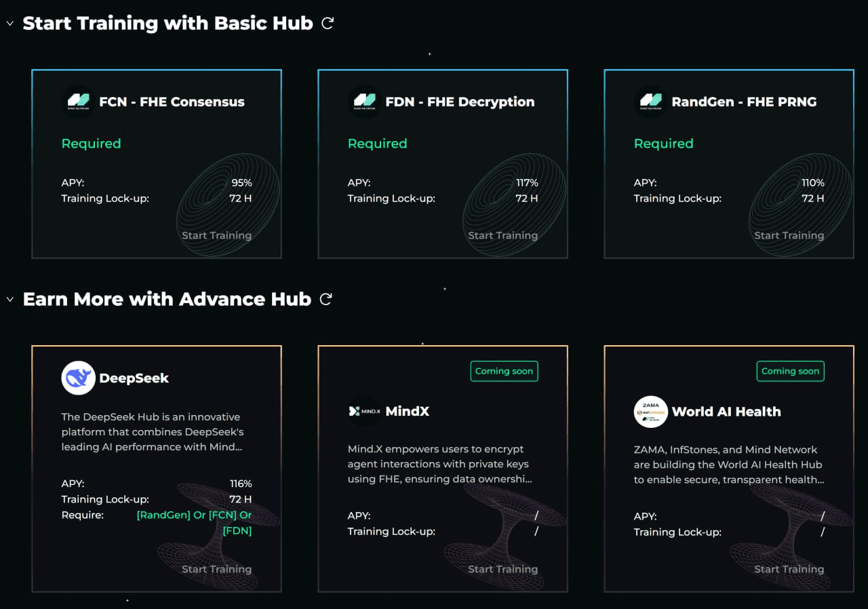Collapse the Earn More with Advance Hub section
The width and height of the screenshot is (868, 609).
[9, 299]
